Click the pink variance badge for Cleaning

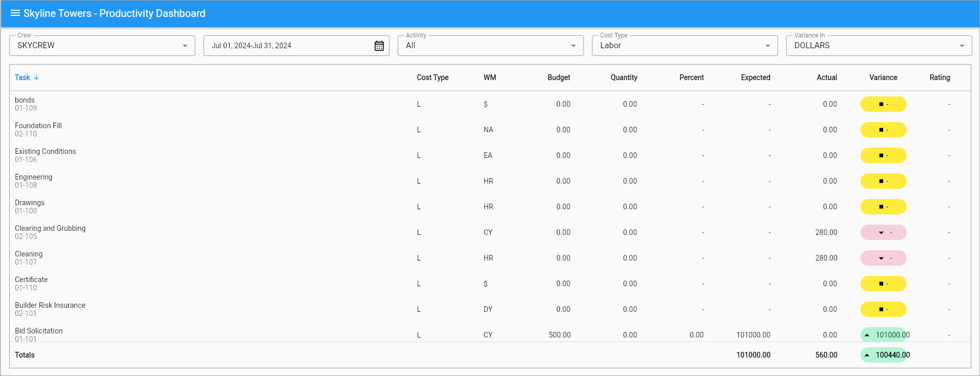point(883,258)
